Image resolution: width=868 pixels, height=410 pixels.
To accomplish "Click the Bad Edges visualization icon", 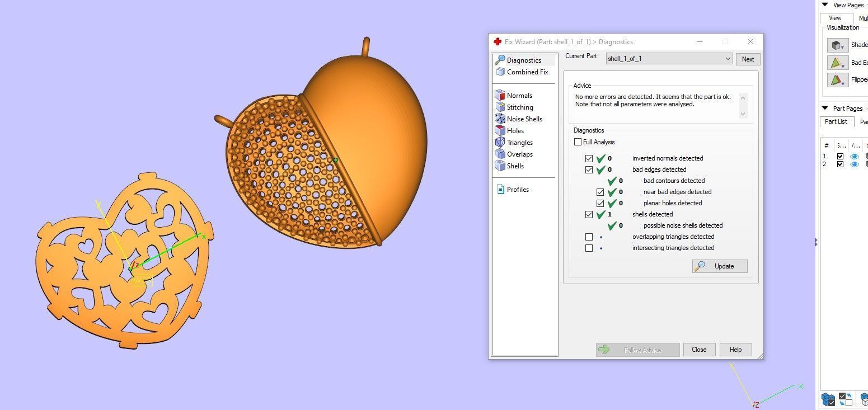I will pos(838,63).
